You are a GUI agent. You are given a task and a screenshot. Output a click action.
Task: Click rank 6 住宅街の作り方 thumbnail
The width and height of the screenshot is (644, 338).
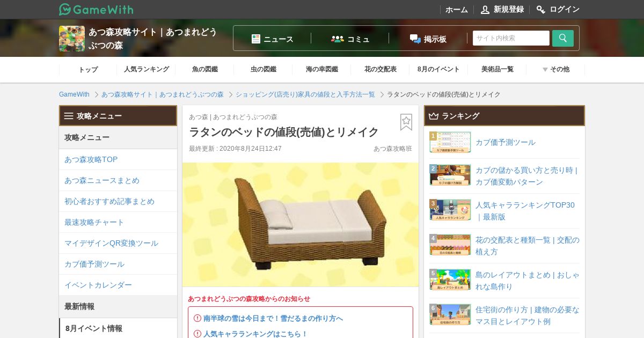(x=450, y=315)
